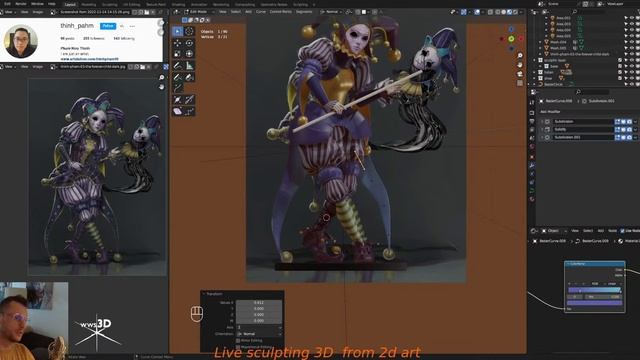This screenshot has height=360, width=640.
Task: Select the curve Draw tool
Action: click(x=178, y=77)
